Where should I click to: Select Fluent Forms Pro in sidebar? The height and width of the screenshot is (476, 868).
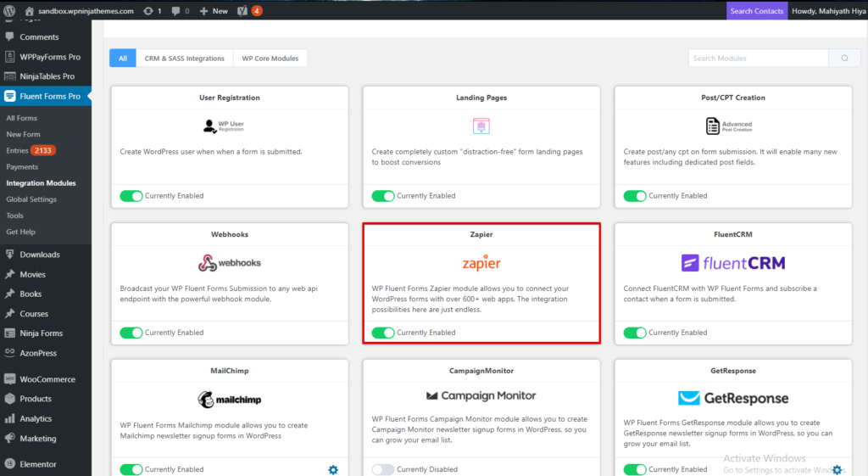click(46, 96)
